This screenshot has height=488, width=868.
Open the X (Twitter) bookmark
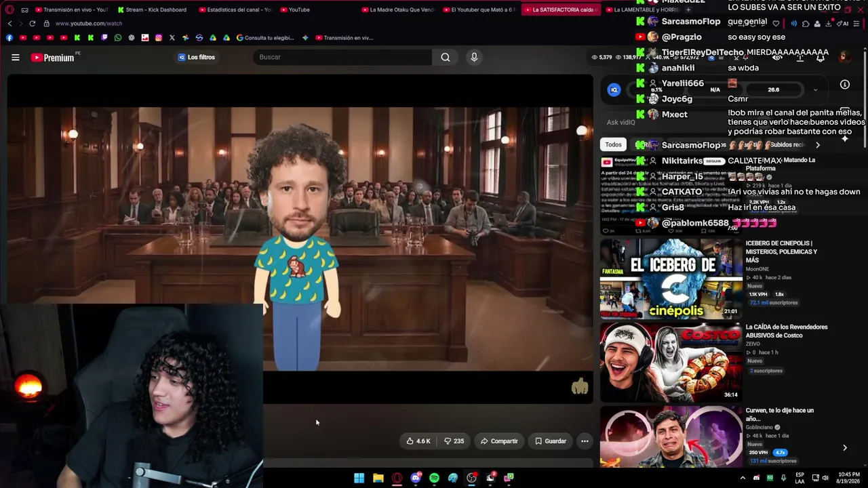pos(172,38)
